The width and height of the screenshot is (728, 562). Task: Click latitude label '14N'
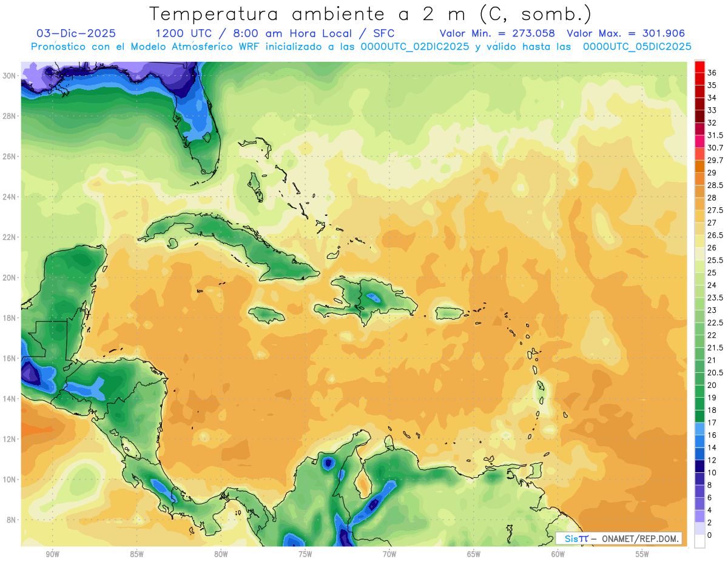pyautogui.click(x=9, y=398)
